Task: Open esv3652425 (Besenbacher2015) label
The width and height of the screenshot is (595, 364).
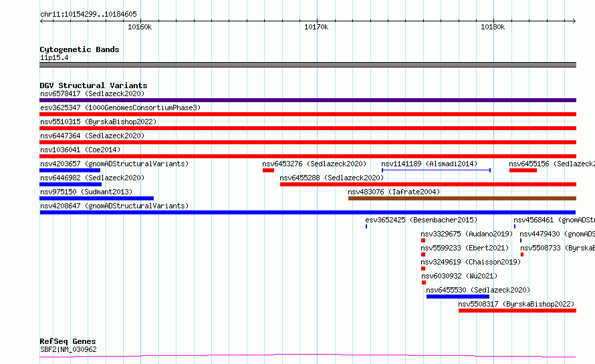Action: coord(421,220)
